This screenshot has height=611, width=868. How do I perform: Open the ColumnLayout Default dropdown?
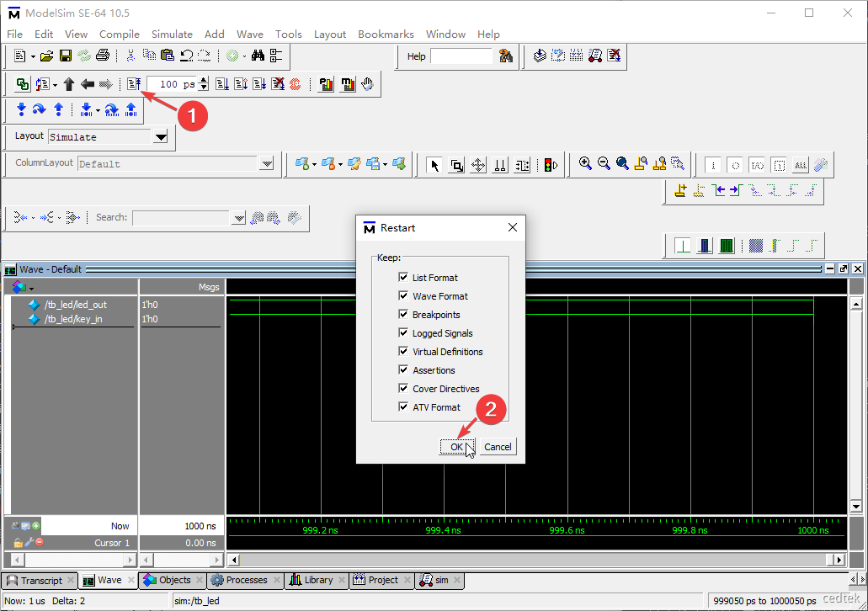pyautogui.click(x=267, y=164)
